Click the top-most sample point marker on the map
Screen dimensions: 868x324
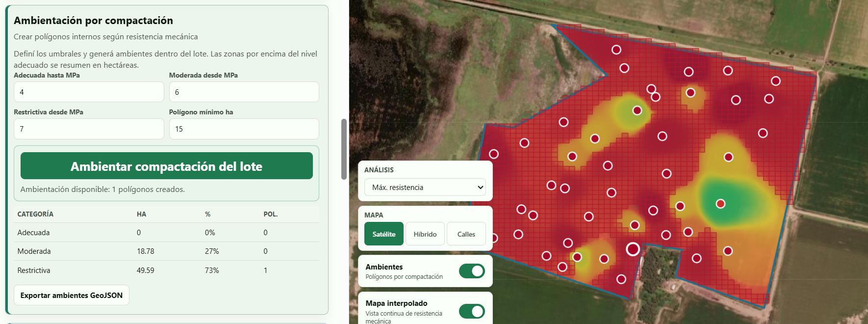pos(616,50)
